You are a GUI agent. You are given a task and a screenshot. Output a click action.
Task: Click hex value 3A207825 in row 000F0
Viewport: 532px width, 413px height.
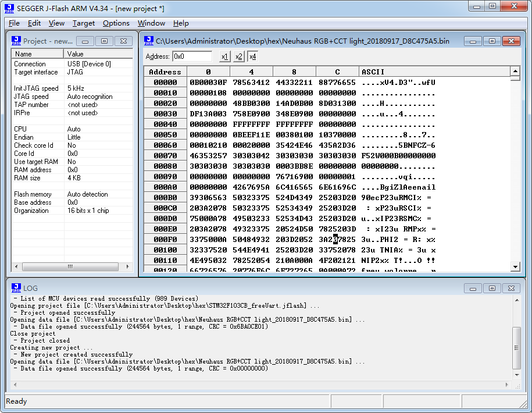[337, 239]
